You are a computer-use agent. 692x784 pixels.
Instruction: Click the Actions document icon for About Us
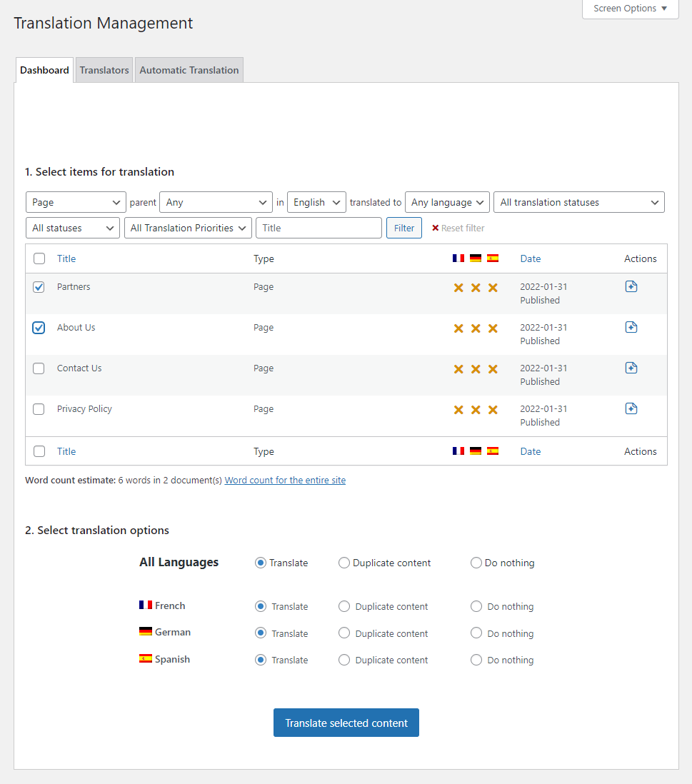631,326
